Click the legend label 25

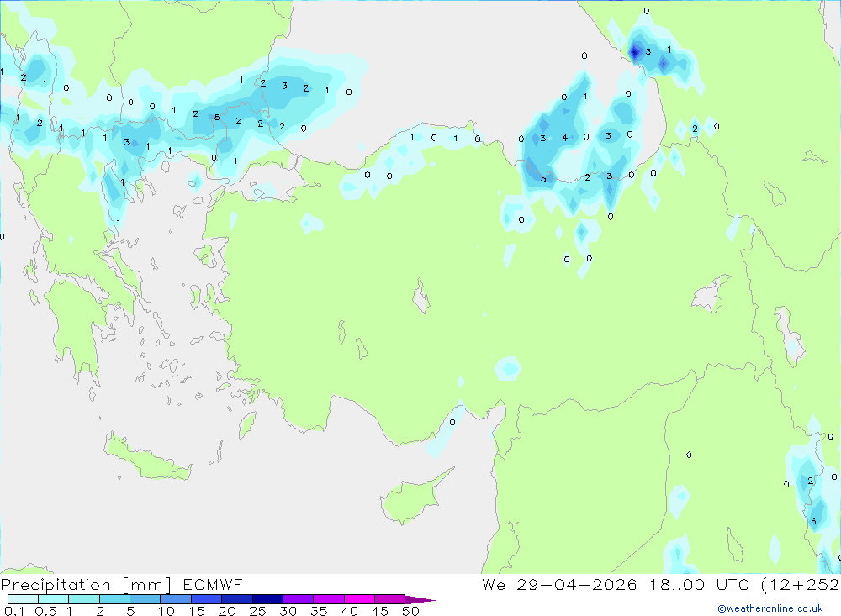tap(257, 611)
